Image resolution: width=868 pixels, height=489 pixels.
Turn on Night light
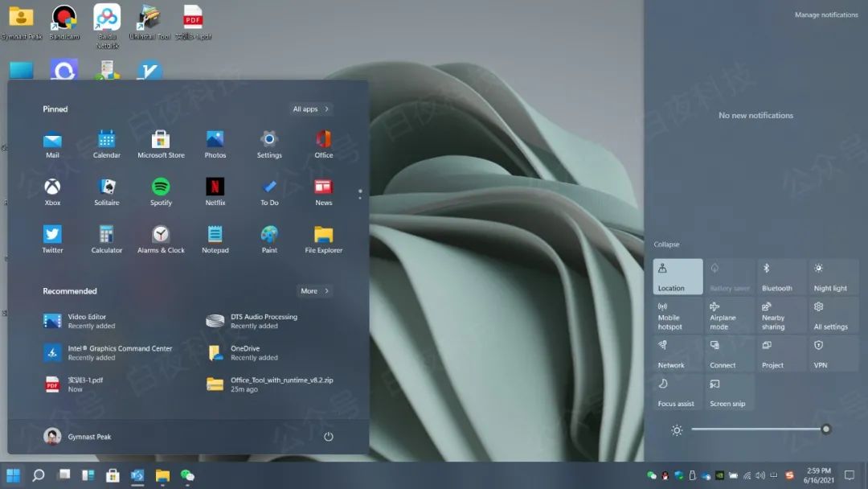[833, 276]
